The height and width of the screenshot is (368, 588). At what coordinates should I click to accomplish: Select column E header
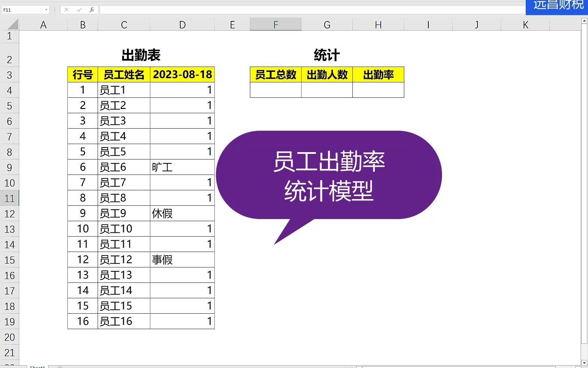[232, 25]
